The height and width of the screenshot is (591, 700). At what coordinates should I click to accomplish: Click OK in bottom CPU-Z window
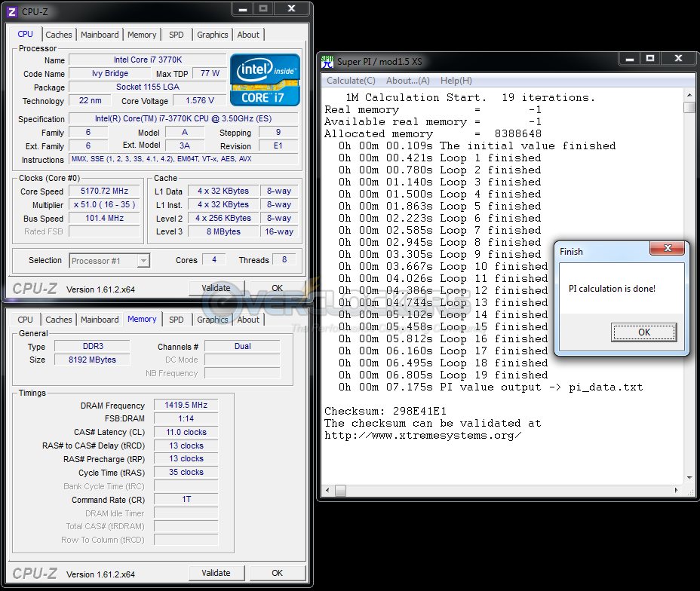[278, 573]
